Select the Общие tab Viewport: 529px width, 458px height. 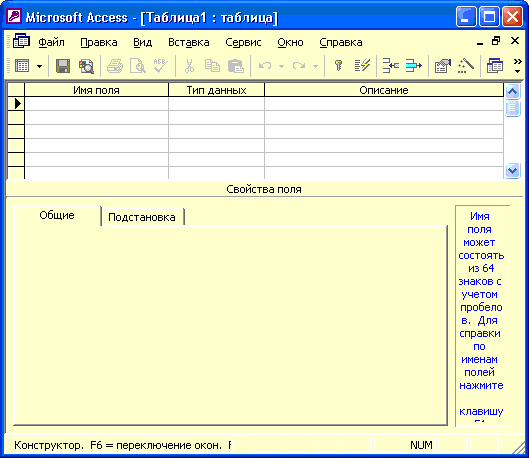click(x=57, y=215)
